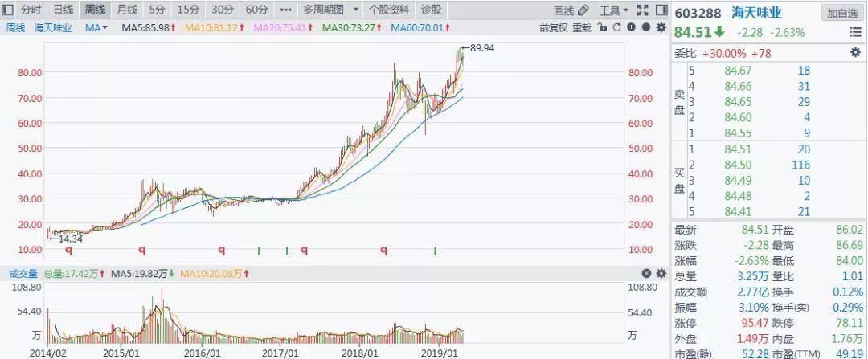Enter fullscreen chart mode
The height and width of the screenshot is (359, 868).
point(642,10)
